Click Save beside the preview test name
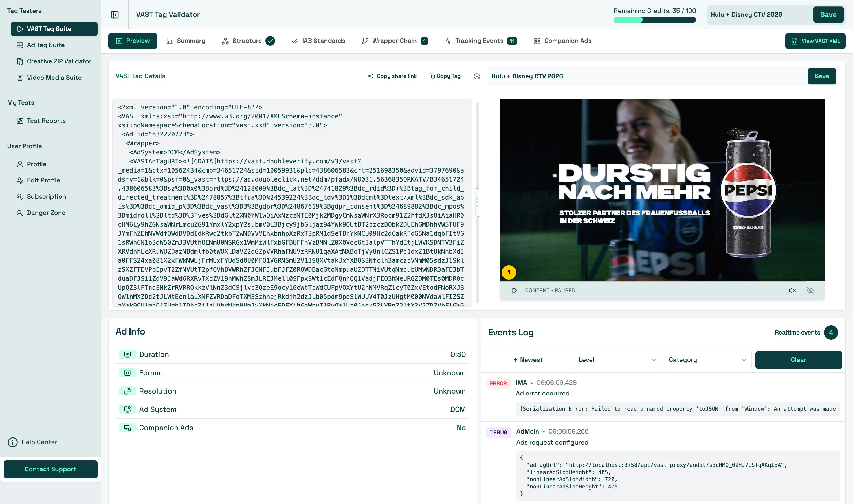The image size is (853, 504). 822,76
